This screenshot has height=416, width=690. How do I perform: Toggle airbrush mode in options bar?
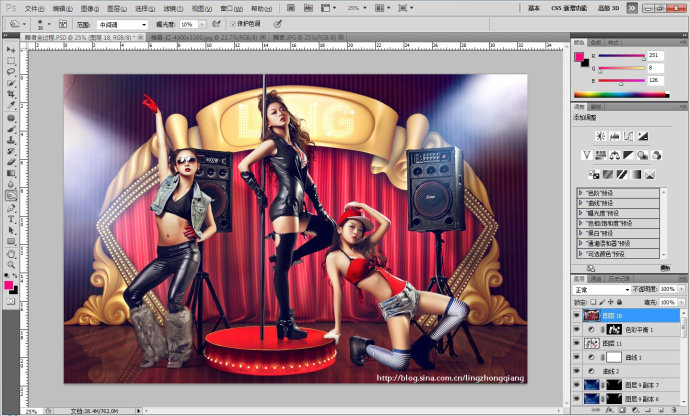pyautogui.click(x=216, y=24)
